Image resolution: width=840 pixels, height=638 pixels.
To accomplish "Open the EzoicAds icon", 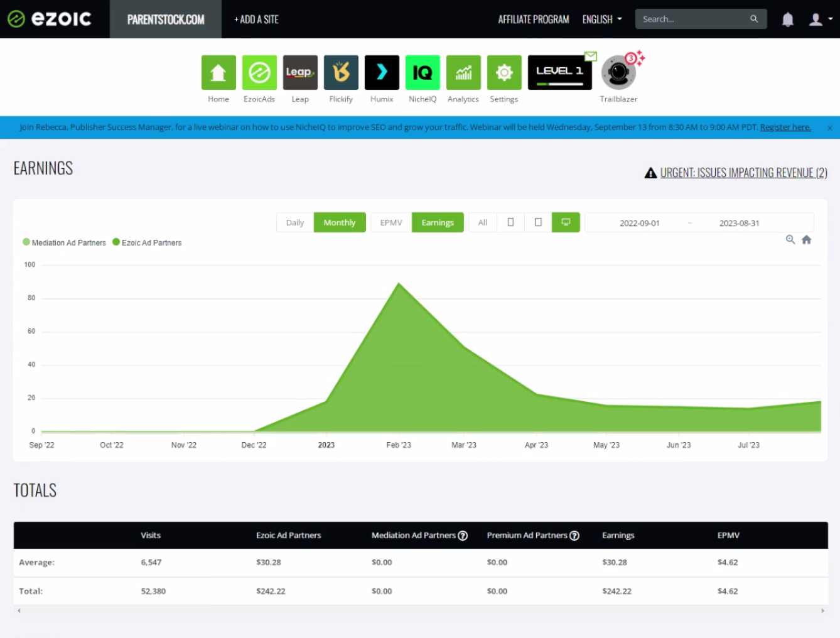I will coord(259,73).
